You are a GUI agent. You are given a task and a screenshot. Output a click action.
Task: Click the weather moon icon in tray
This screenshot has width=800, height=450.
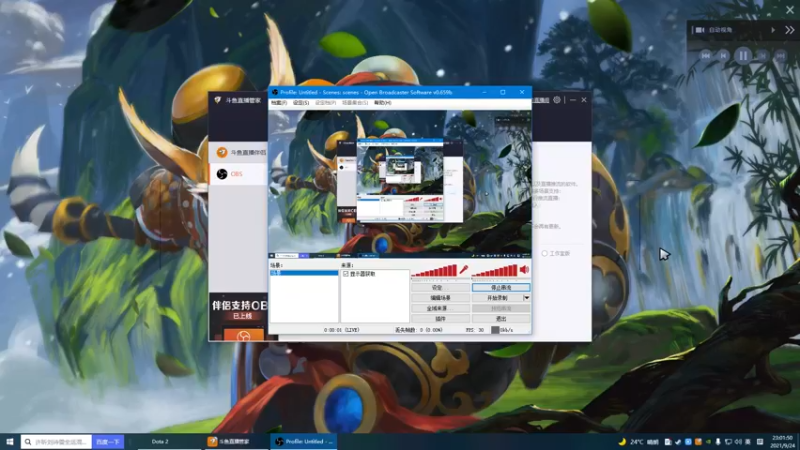tap(622, 442)
